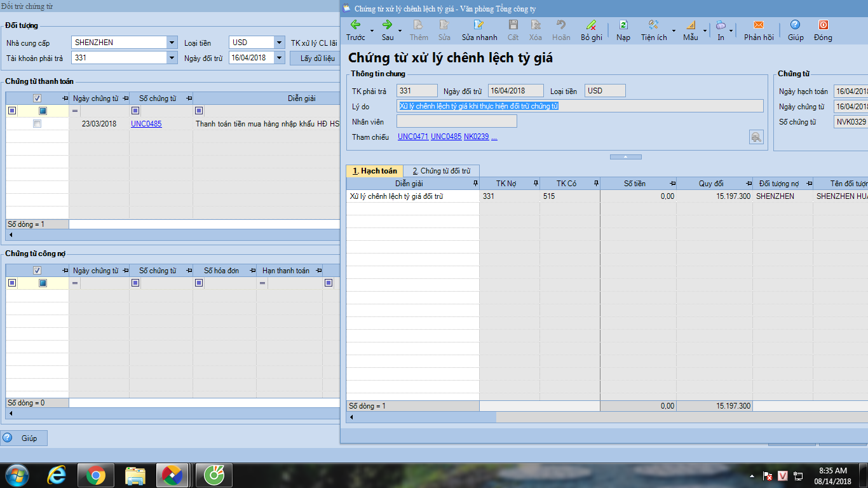
Task: Pin the Quy đổi column header
Action: [x=749, y=184]
